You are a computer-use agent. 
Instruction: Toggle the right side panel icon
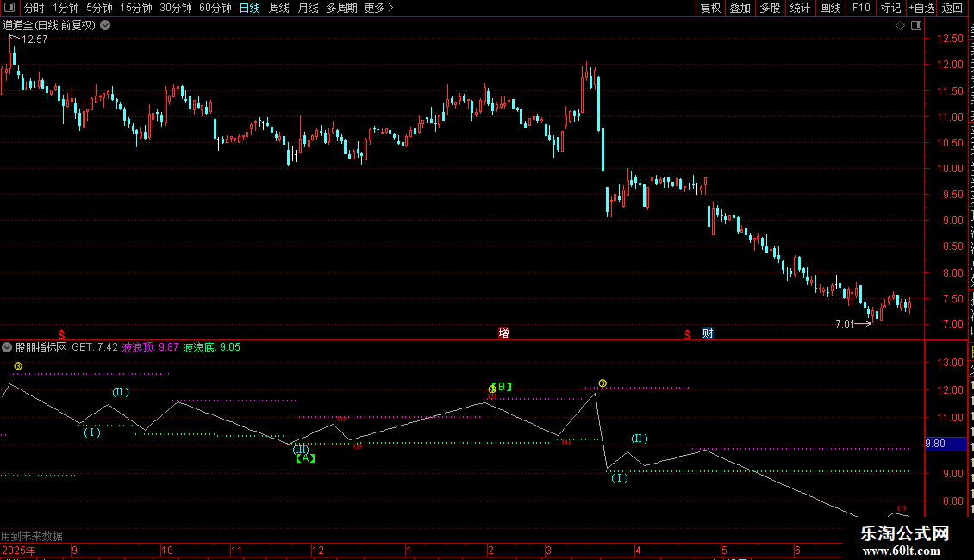click(x=916, y=25)
